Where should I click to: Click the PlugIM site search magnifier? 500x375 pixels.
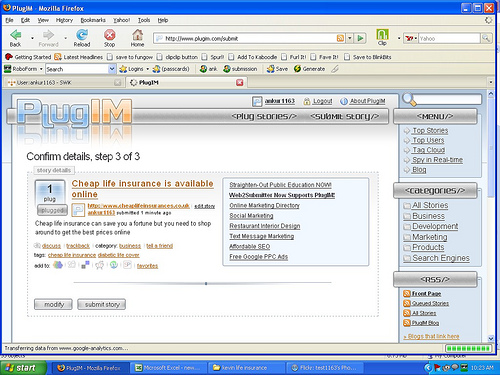click(409, 99)
